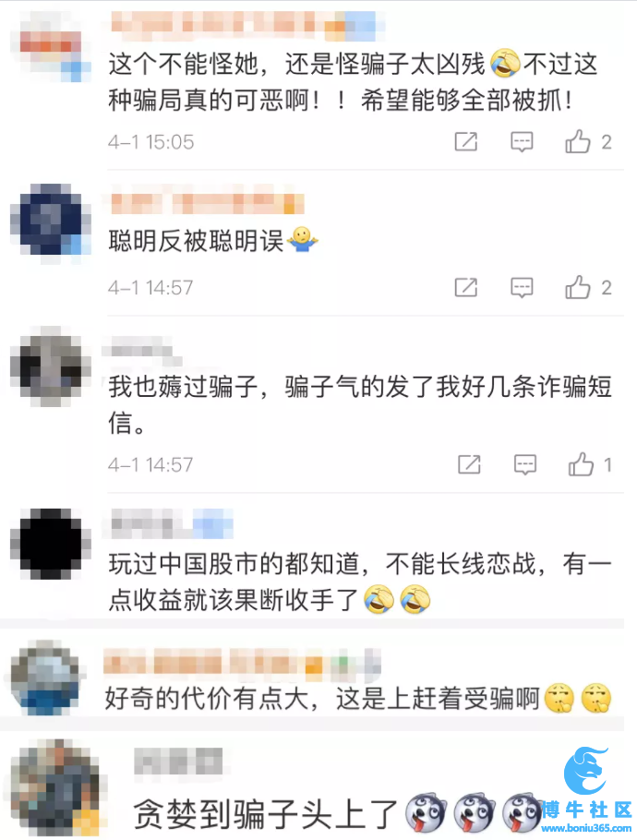This screenshot has width=637, height=840.
Task: Share the comment posted 4-1 15:05
Action: [465, 142]
